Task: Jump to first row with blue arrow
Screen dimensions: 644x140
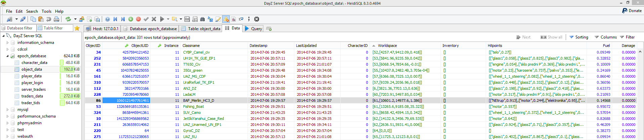Action: (x=115, y=19)
